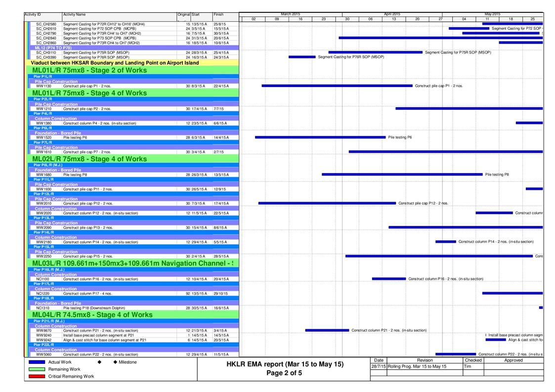Click activity ID WW5060

(43, 354)
